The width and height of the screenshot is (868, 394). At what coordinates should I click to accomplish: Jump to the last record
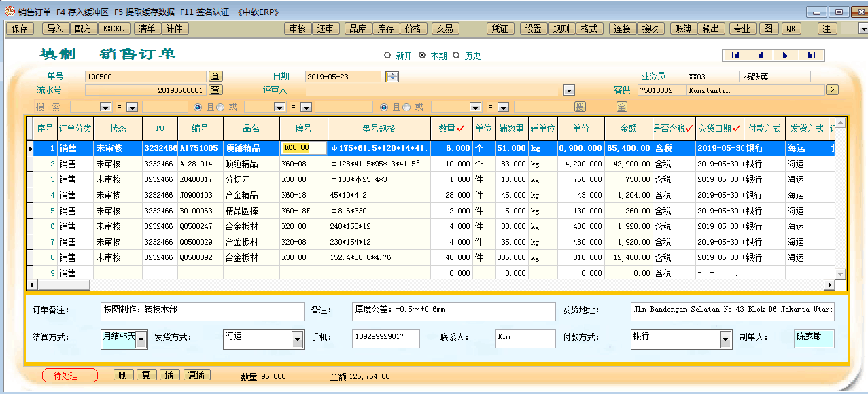coord(811,56)
